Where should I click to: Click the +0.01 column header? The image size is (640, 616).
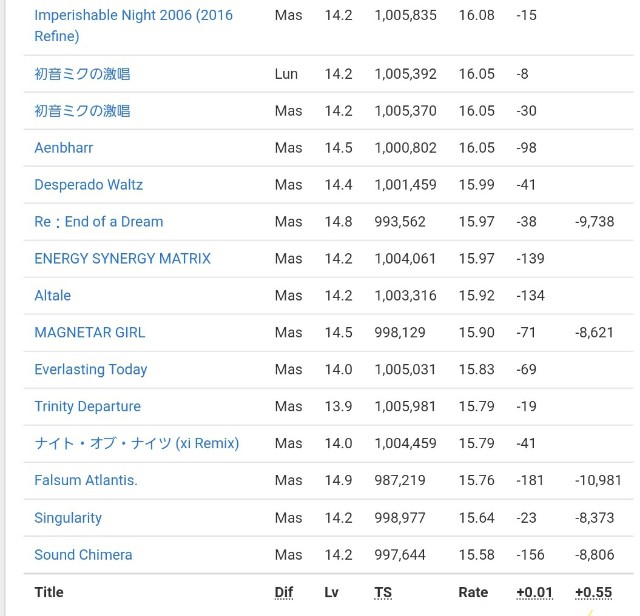click(x=534, y=592)
